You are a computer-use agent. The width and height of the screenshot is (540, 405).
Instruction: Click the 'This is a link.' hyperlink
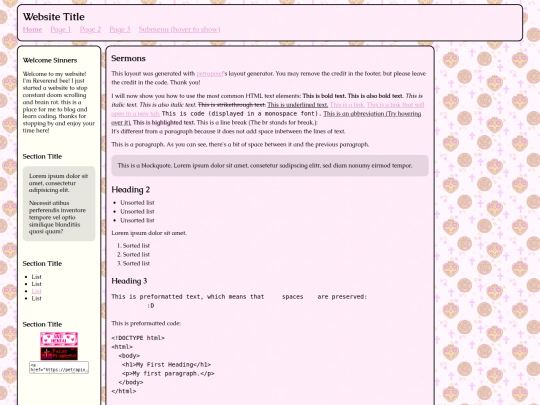click(347, 105)
